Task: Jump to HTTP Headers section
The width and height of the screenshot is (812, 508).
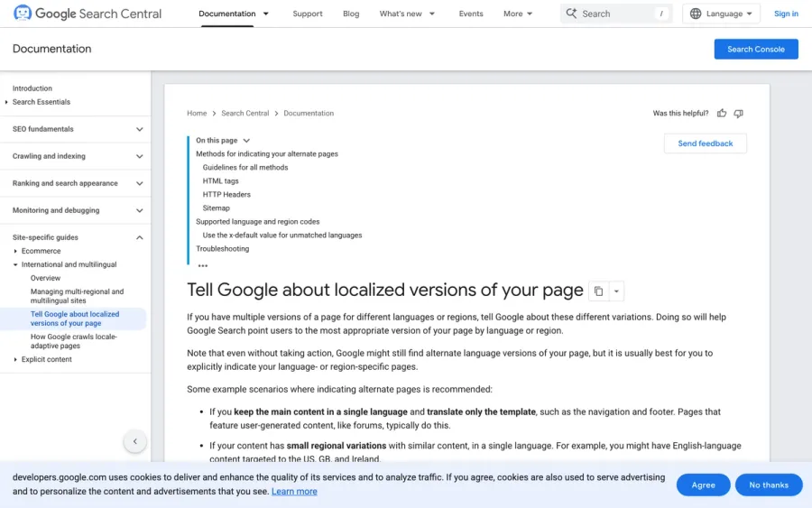Action: [x=226, y=194]
